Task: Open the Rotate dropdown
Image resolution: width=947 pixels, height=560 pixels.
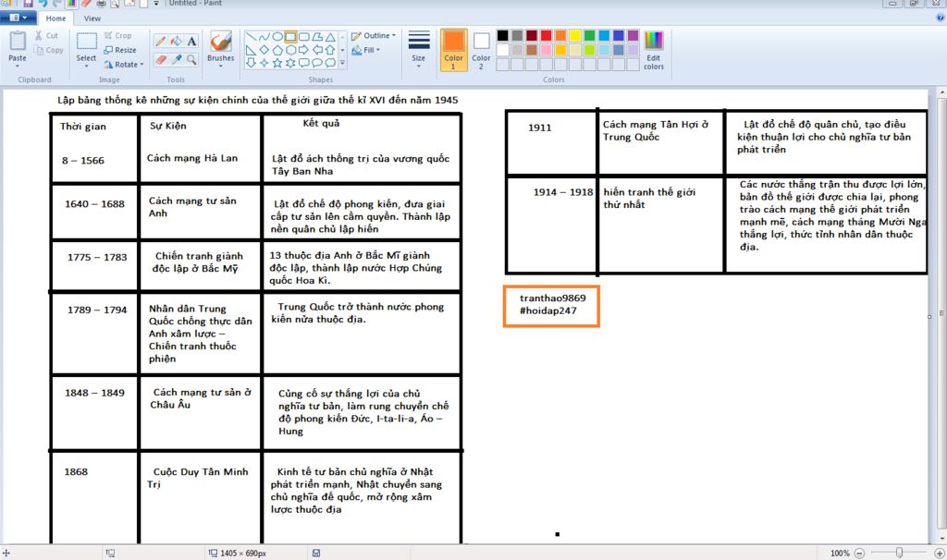Action: click(124, 64)
